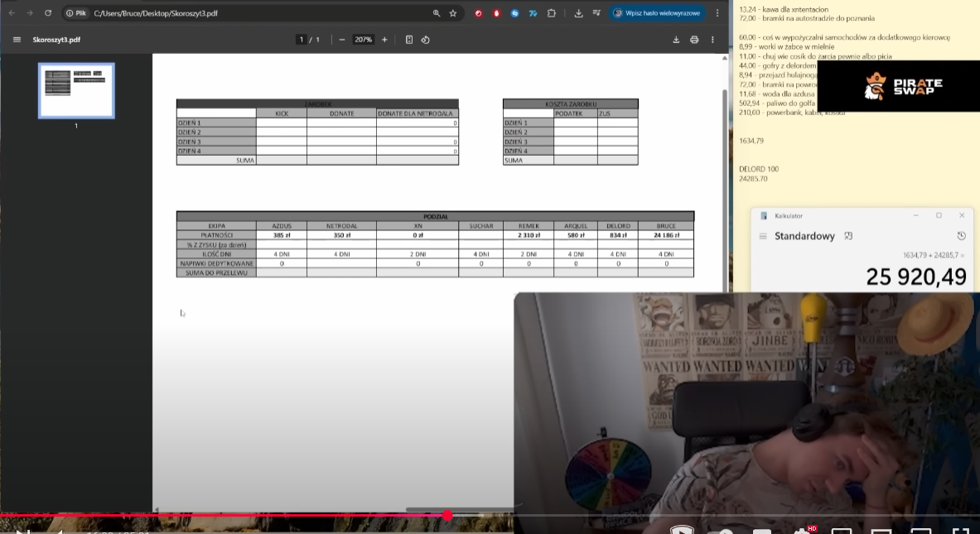Toggle the PDF sidebar menu icon
The width and height of the screenshot is (980, 534).
point(17,40)
